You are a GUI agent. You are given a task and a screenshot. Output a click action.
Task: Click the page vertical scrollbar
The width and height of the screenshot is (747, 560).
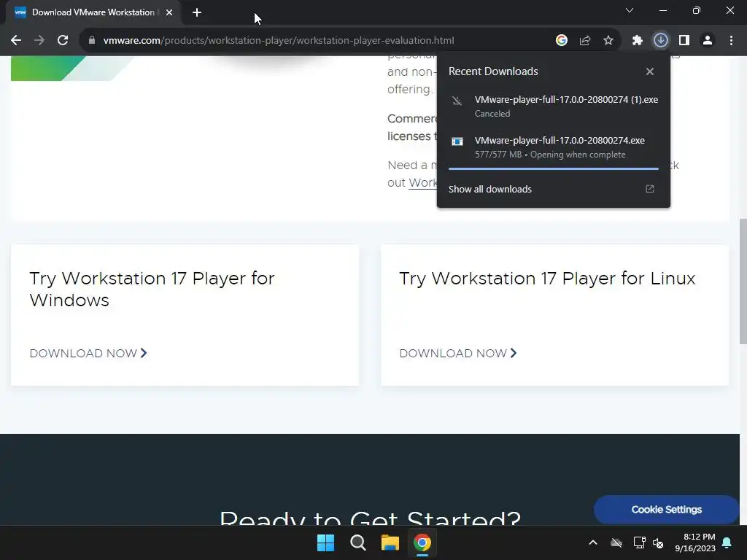743,281
